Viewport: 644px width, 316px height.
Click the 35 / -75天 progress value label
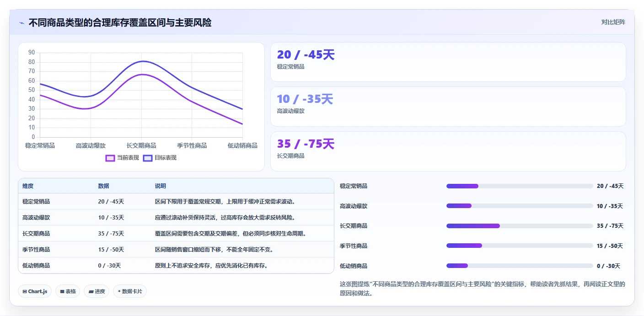click(610, 226)
